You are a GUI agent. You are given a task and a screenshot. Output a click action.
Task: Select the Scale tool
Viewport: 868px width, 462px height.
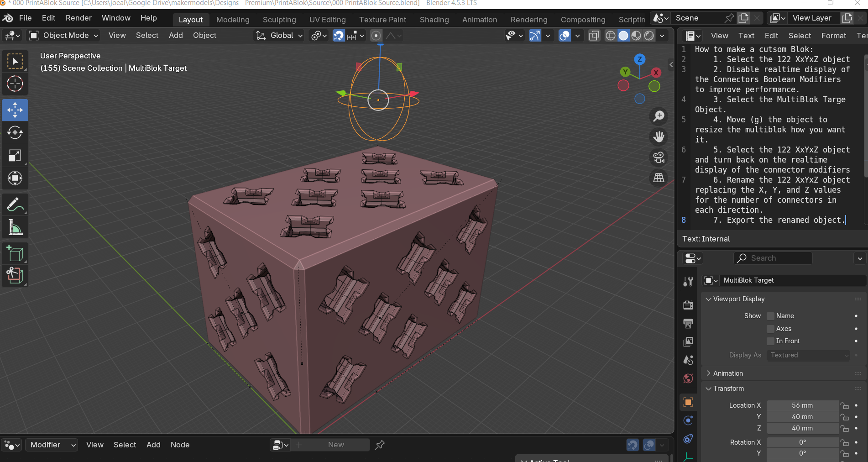click(15, 156)
